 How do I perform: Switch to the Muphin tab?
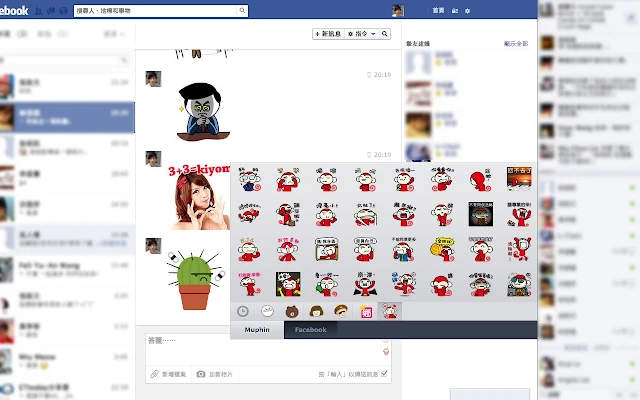(x=257, y=330)
